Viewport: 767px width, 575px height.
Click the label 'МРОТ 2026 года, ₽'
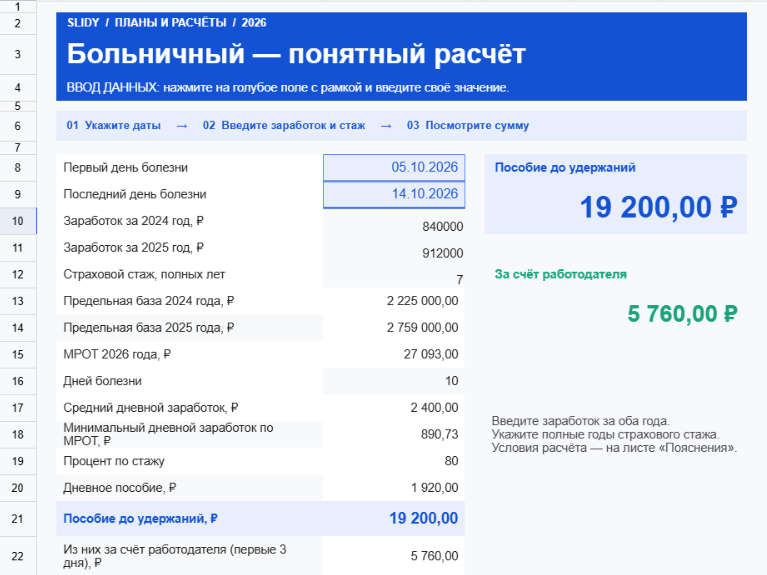(116, 354)
